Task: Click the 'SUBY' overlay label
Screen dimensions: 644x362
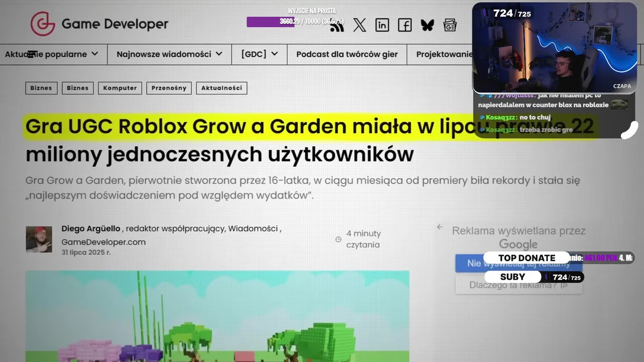Action: coord(513,277)
